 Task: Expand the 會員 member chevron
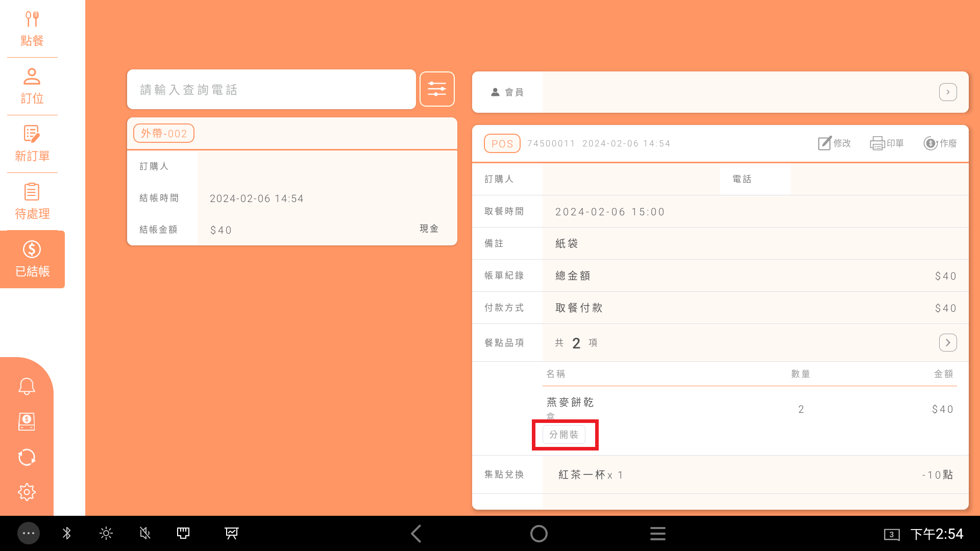coord(948,92)
